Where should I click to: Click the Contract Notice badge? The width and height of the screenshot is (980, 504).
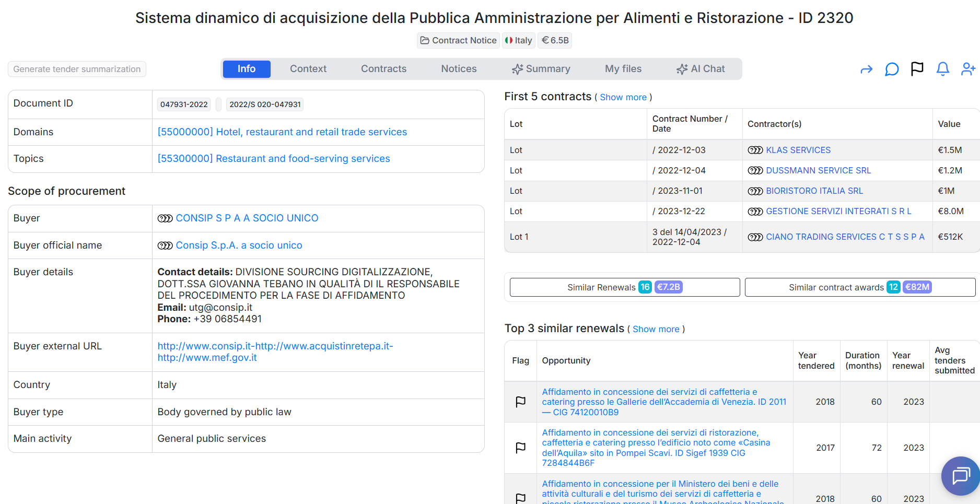459,40
